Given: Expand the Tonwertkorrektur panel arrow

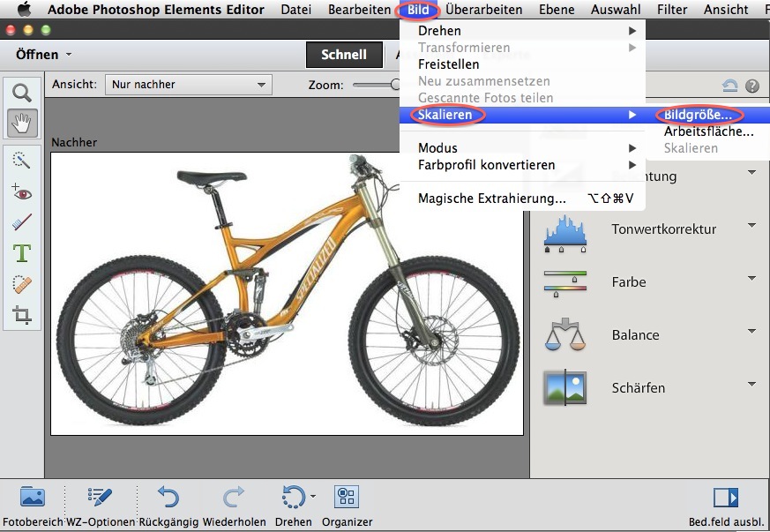Looking at the screenshot, I should coord(751,226).
